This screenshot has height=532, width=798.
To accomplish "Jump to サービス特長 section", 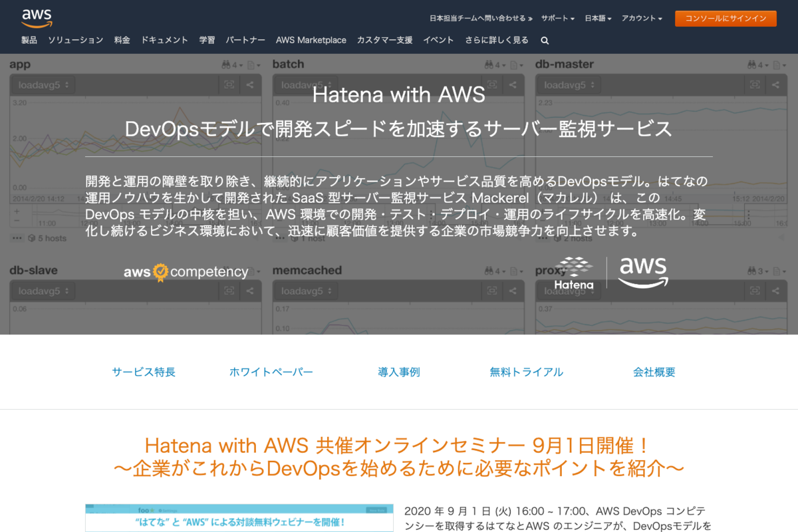I will (144, 372).
